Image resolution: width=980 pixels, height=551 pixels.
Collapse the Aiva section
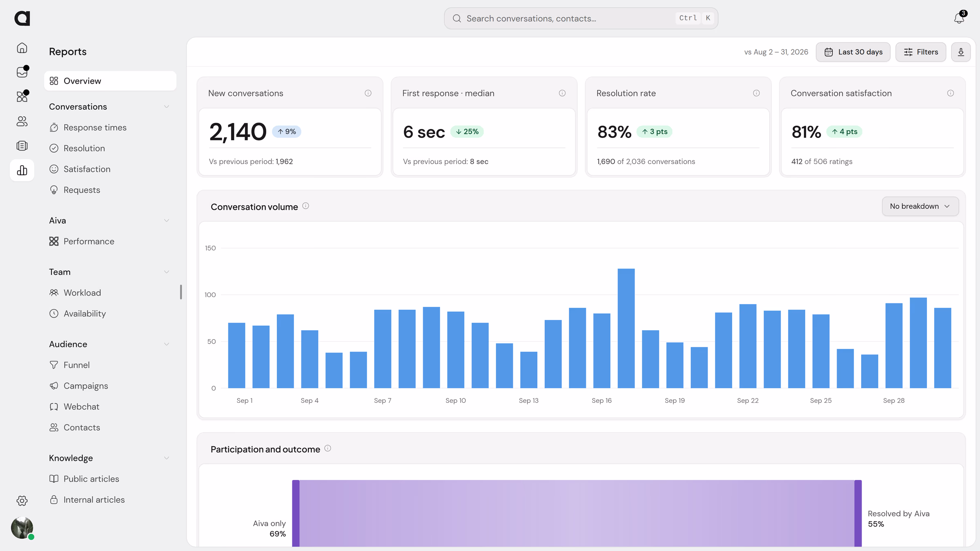coord(167,220)
